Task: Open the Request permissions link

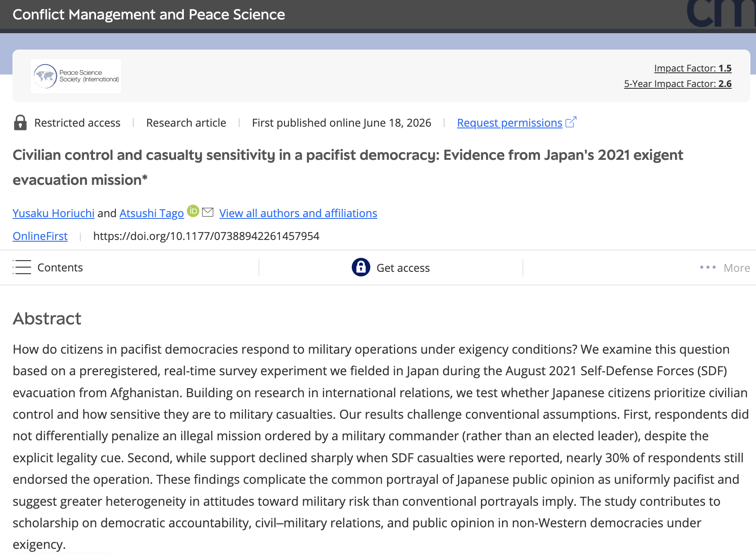Action: click(x=509, y=123)
